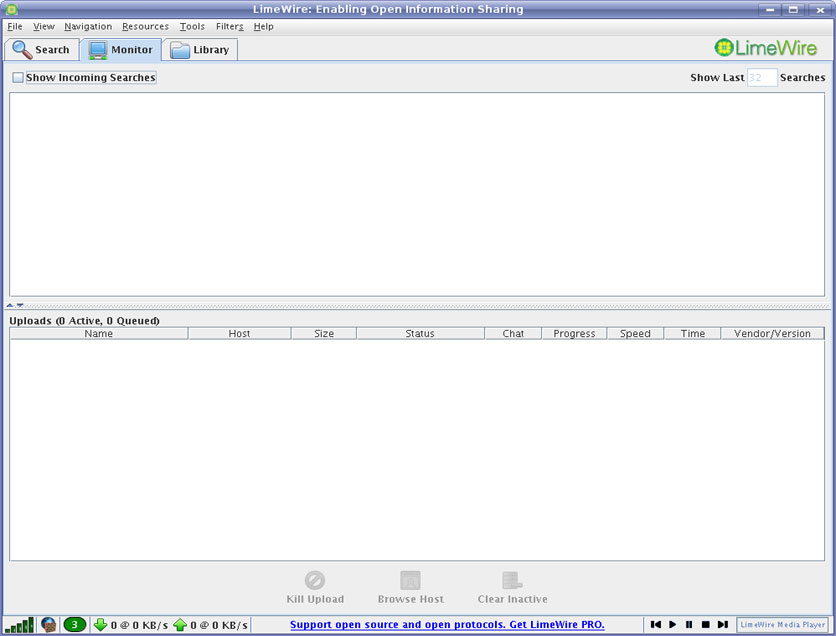Click the Progress column header
The image size is (836, 636).
point(574,333)
